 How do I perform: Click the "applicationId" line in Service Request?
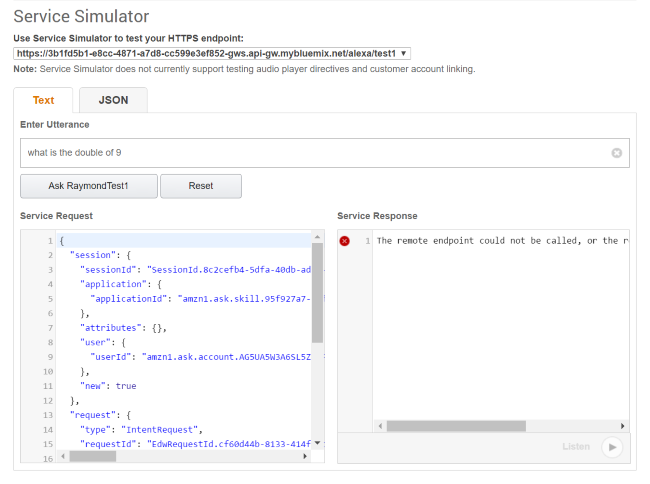[x=200, y=299]
